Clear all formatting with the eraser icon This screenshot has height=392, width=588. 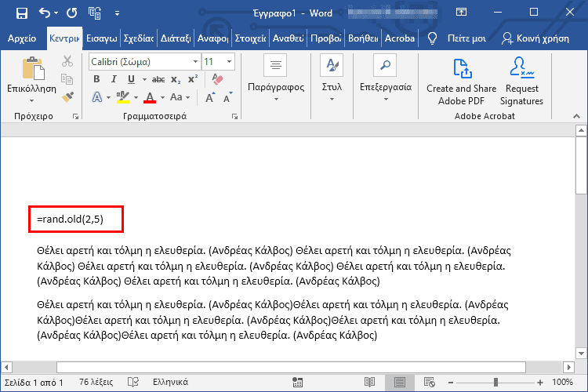coord(217,79)
